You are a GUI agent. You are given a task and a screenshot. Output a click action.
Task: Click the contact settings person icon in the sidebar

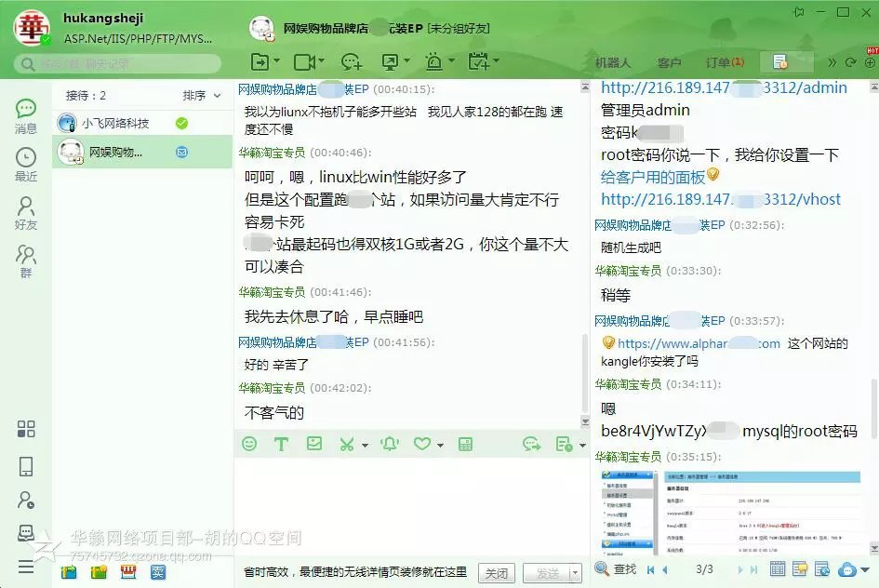(26, 500)
